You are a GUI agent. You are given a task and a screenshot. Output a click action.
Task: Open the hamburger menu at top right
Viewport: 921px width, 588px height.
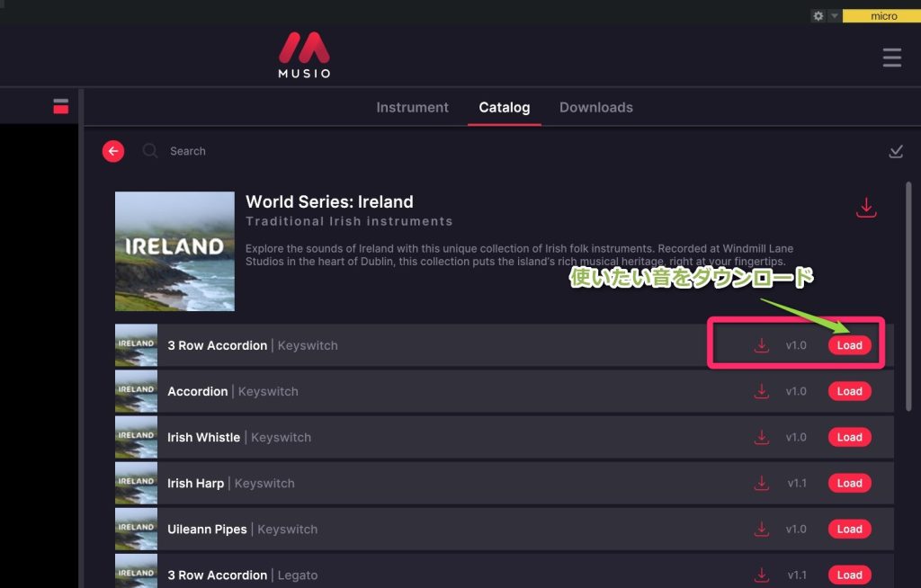891,58
